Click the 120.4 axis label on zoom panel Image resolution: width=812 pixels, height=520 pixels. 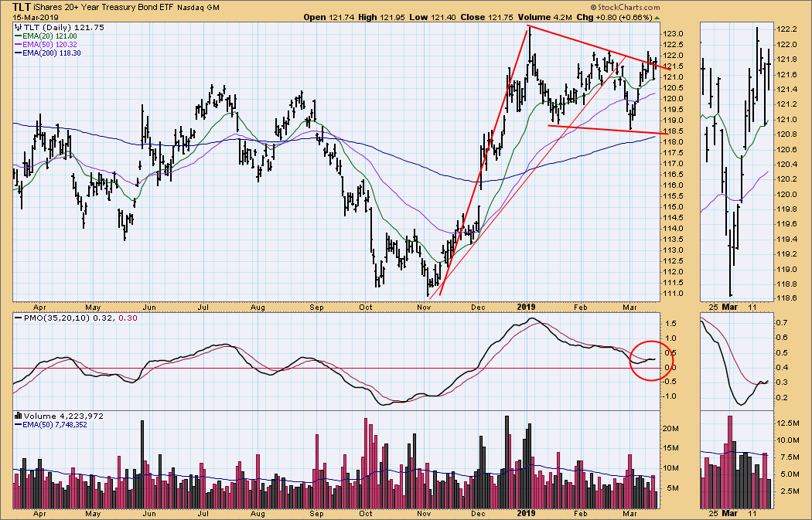pos(787,165)
